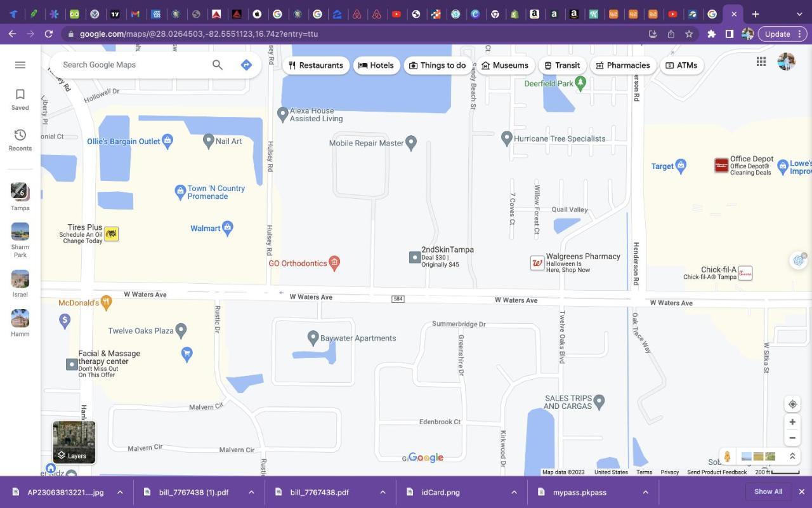Select Ollie's Bargain Outlet pin
Image resolution: width=812 pixels, height=508 pixels.
pyautogui.click(x=167, y=141)
